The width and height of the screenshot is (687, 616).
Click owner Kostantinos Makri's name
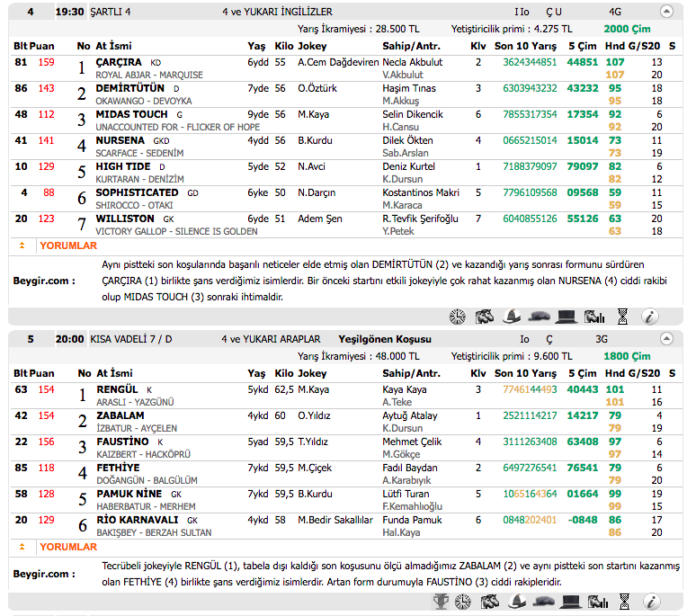(x=421, y=192)
